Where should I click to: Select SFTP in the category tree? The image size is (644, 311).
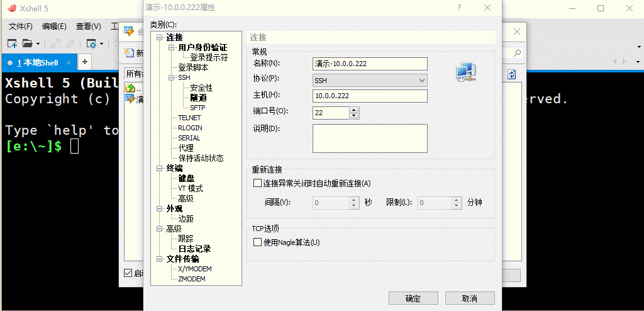coord(197,108)
